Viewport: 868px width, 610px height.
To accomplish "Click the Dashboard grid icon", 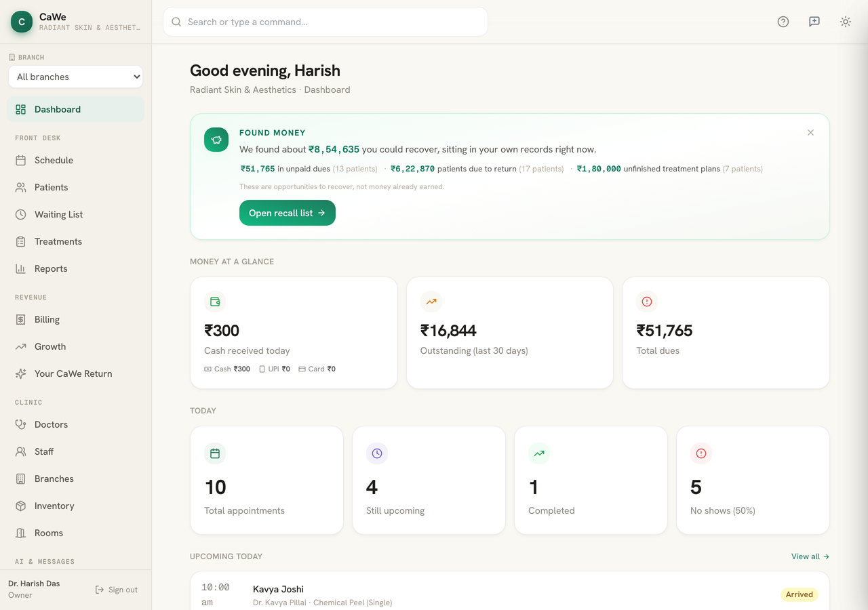I will 21,109.
